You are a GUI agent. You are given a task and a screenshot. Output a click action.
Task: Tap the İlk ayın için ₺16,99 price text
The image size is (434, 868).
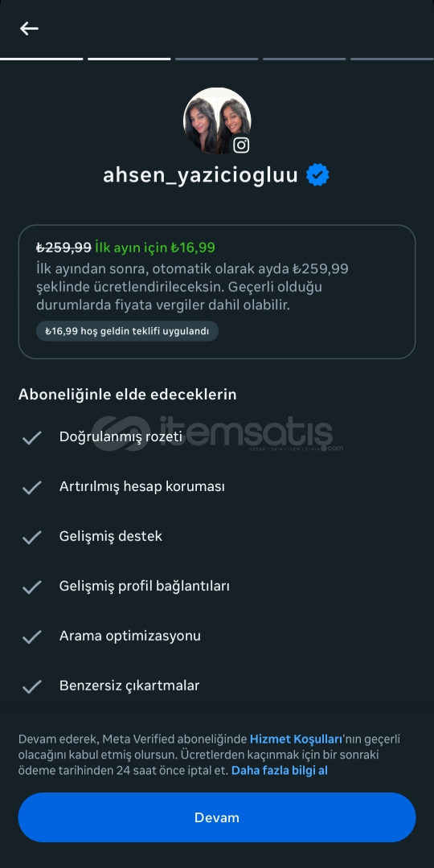(x=155, y=248)
